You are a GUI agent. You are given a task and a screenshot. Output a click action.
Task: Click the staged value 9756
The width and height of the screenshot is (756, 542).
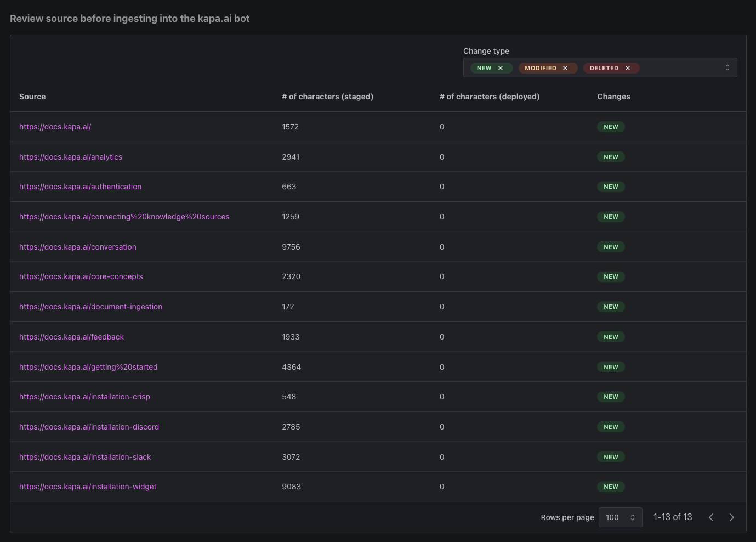(291, 247)
